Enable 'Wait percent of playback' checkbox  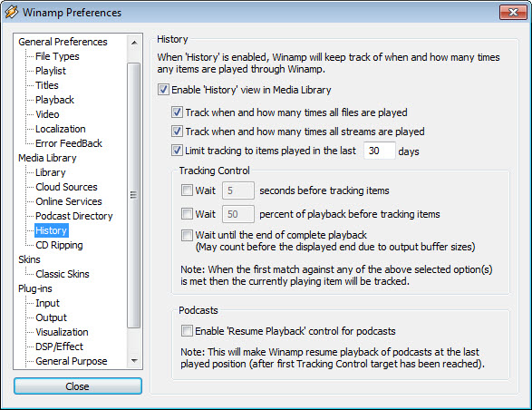187,214
